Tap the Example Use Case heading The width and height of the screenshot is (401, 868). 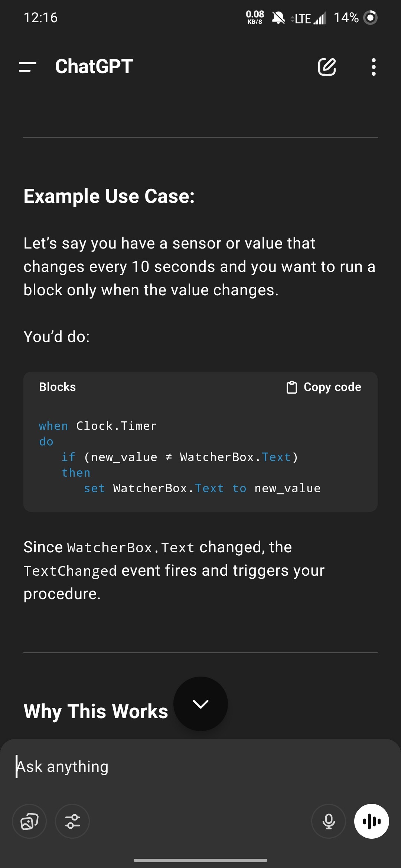(x=109, y=196)
